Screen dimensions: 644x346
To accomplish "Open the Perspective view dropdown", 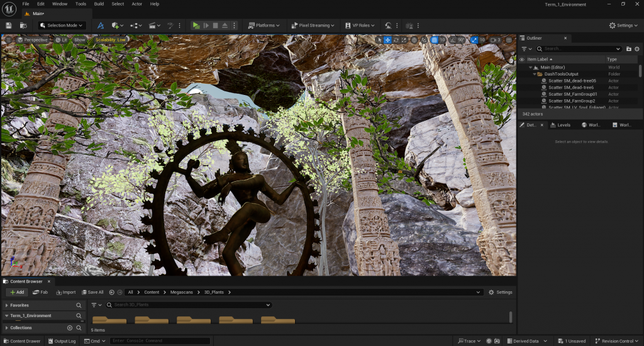I will [33, 40].
